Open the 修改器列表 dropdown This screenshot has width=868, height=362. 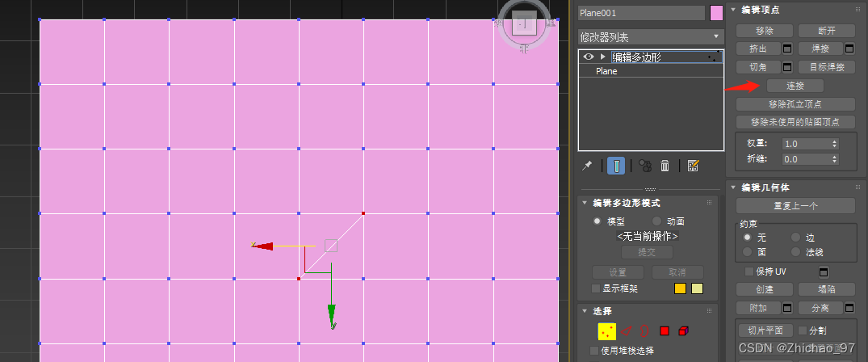(651, 37)
